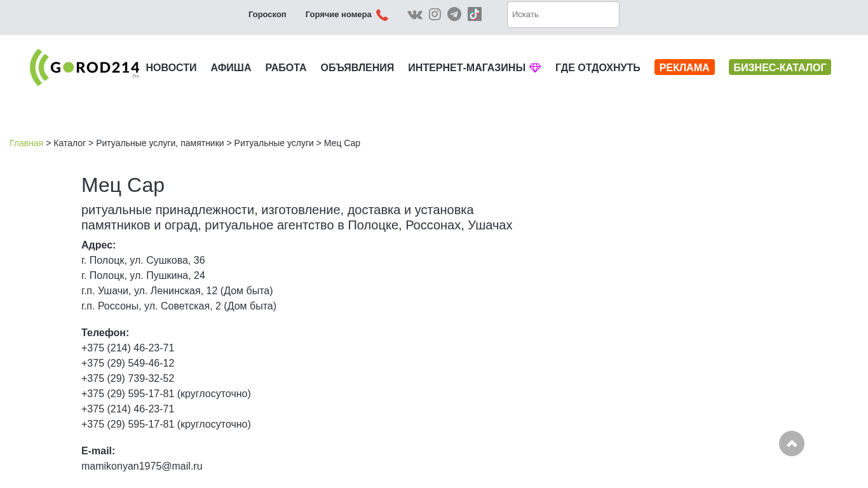The height and width of the screenshot is (488, 868).
Task: Open the TikTok icon in header
Action: click(x=475, y=14)
